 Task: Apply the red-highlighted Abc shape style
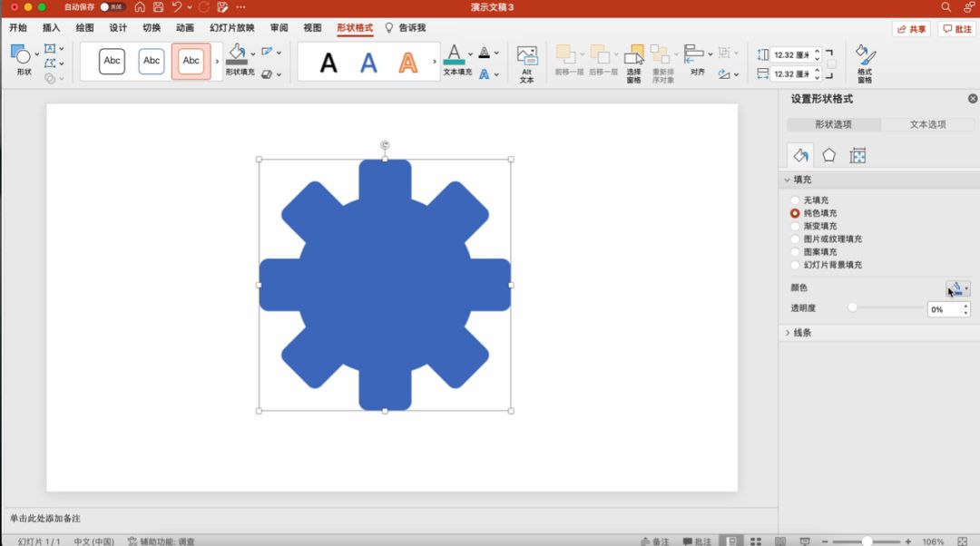tap(191, 62)
